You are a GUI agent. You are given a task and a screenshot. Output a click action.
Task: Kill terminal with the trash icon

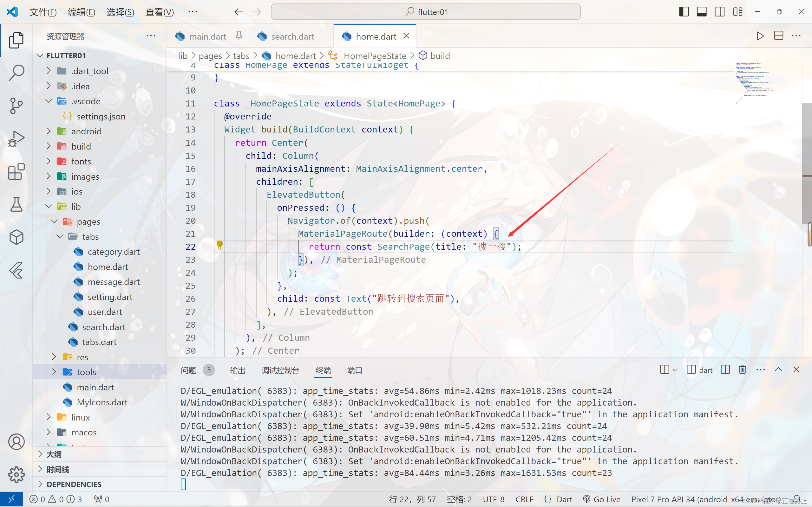[x=742, y=369]
